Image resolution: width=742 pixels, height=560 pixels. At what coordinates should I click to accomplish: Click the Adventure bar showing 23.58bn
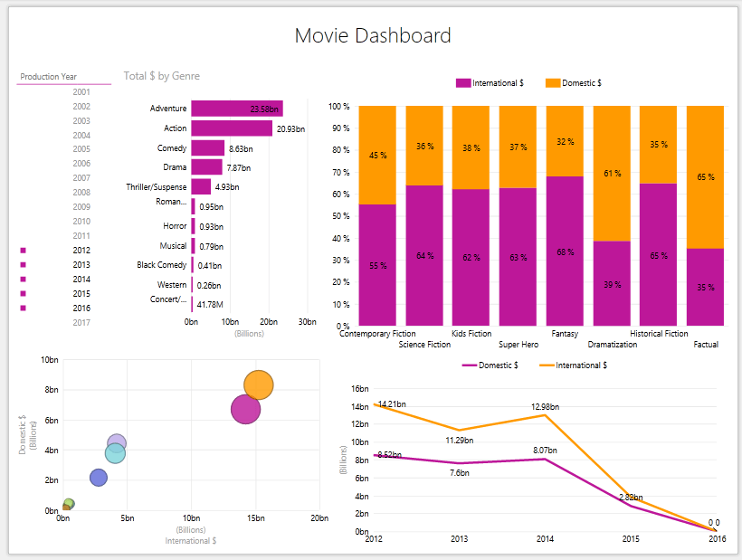(236, 109)
